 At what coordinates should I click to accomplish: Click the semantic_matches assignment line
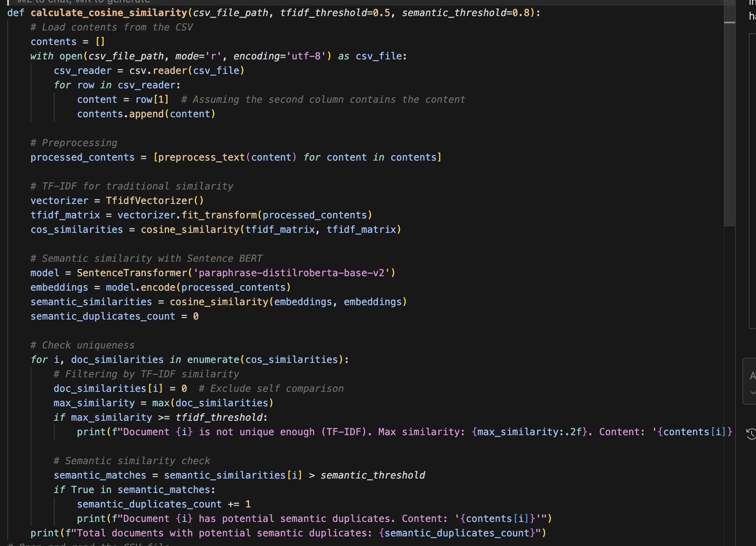[239, 476]
